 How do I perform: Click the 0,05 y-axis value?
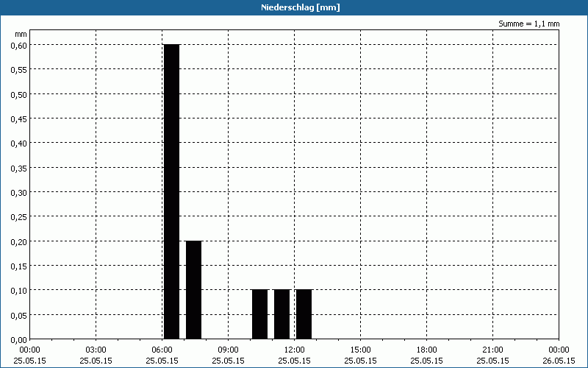coord(19,316)
